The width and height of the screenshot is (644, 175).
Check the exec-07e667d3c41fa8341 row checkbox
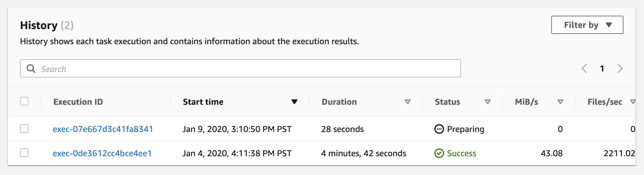24,128
